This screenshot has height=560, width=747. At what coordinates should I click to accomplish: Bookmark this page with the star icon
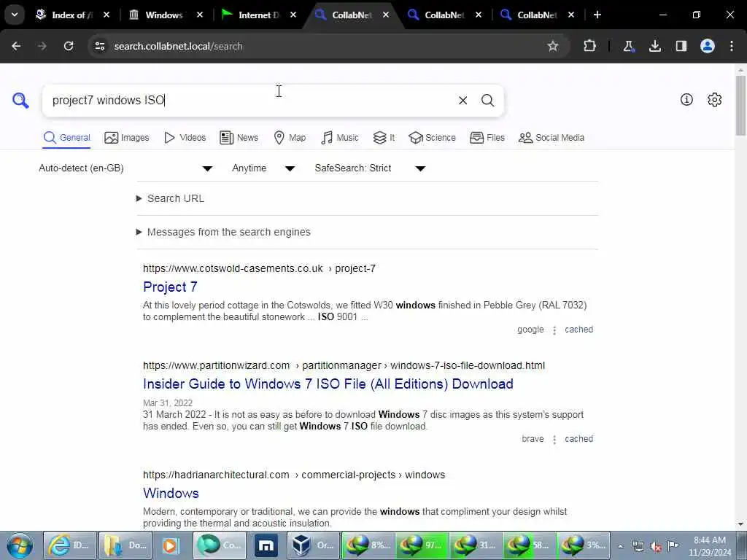(x=553, y=46)
